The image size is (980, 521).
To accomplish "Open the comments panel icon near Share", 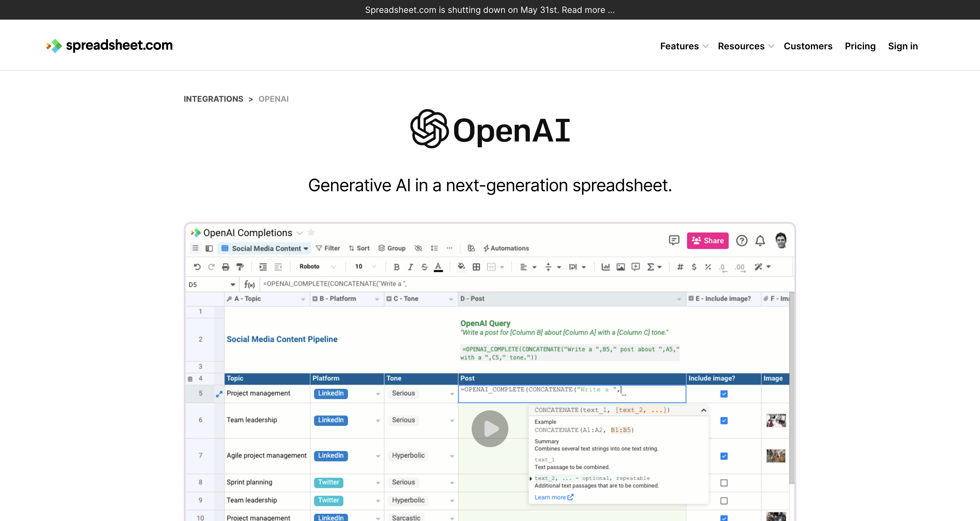I will pyautogui.click(x=674, y=240).
